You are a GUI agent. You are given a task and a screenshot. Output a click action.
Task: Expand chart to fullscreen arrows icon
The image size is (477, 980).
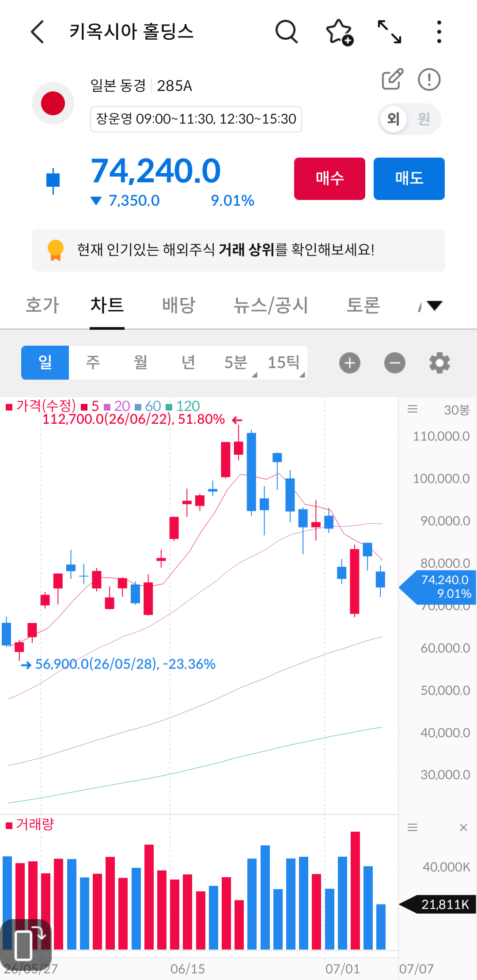390,32
